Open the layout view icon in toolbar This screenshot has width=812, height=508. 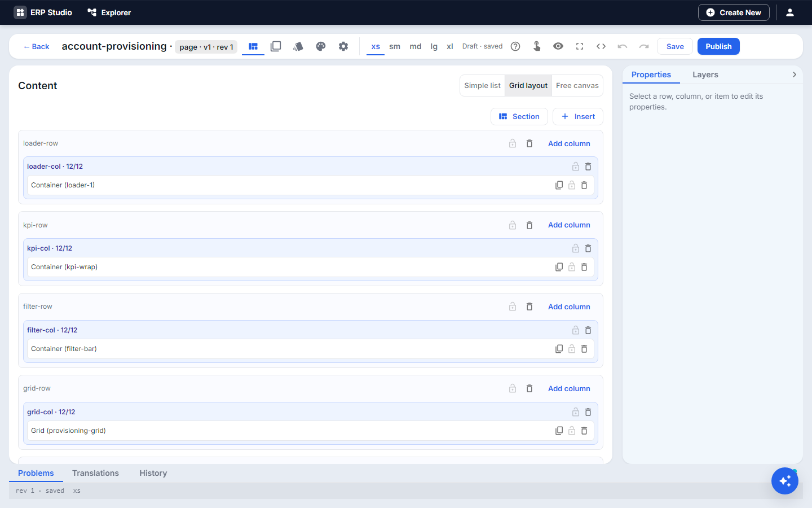pyautogui.click(x=253, y=46)
